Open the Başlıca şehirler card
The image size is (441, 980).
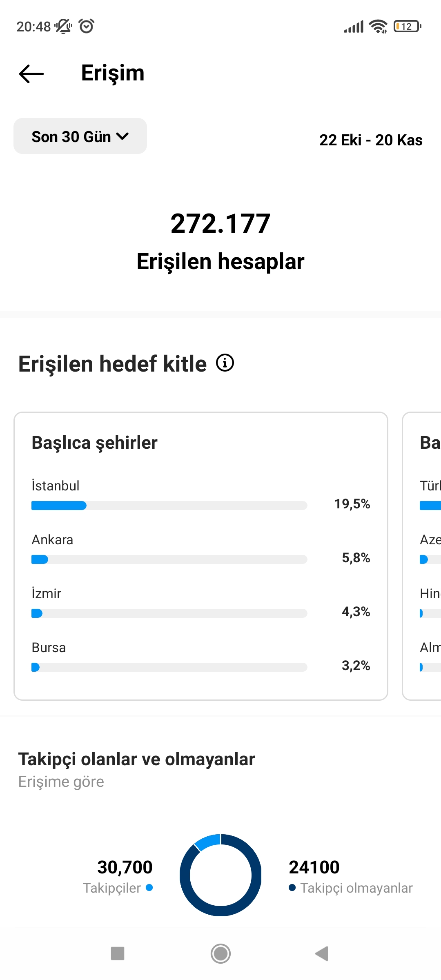[x=201, y=556]
